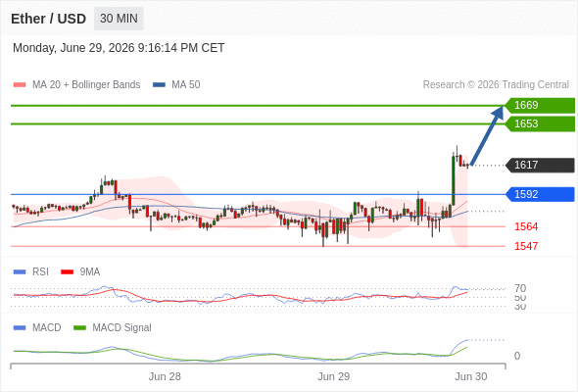Click the Research Trading Central copyright text
578x392 pixels.
[x=496, y=85]
